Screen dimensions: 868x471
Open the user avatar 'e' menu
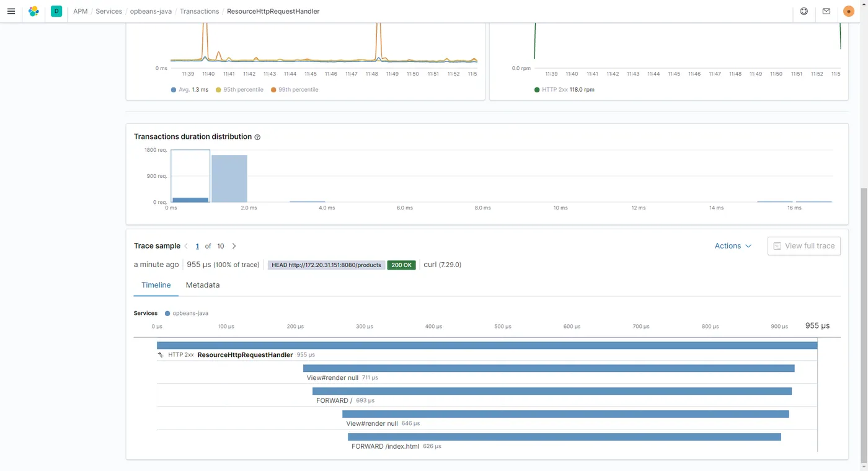[x=849, y=11]
